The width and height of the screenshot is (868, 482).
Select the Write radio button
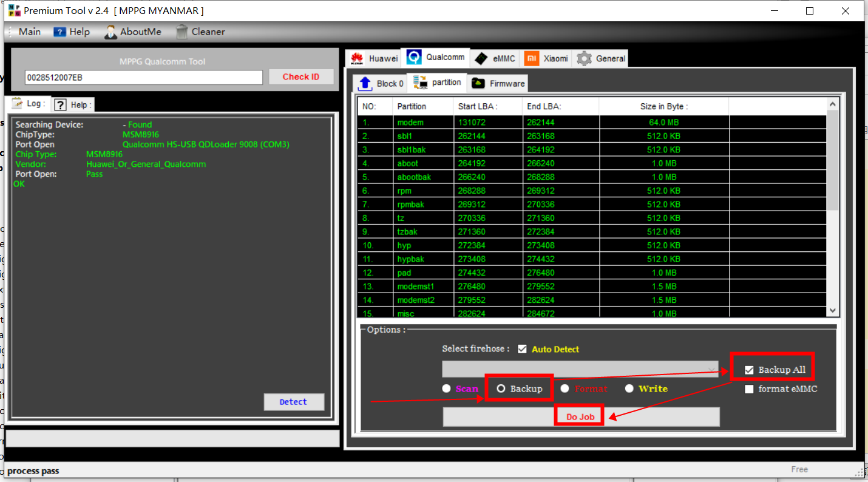[x=629, y=389]
